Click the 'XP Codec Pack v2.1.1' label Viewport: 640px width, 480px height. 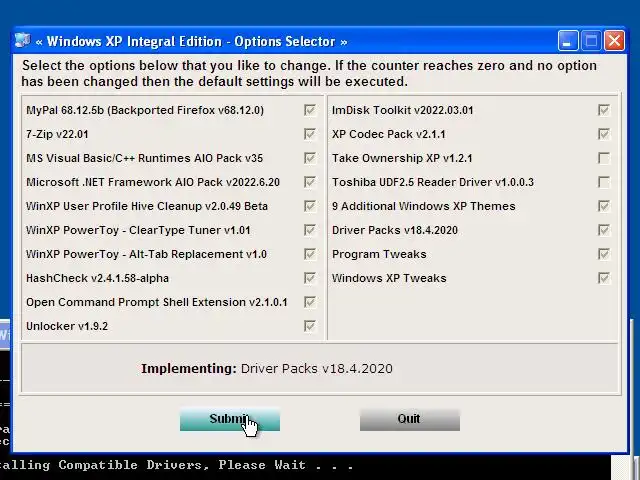389,134
